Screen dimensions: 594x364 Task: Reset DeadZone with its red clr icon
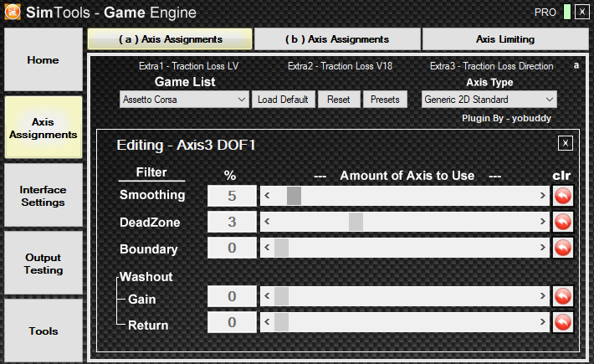(562, 222)
